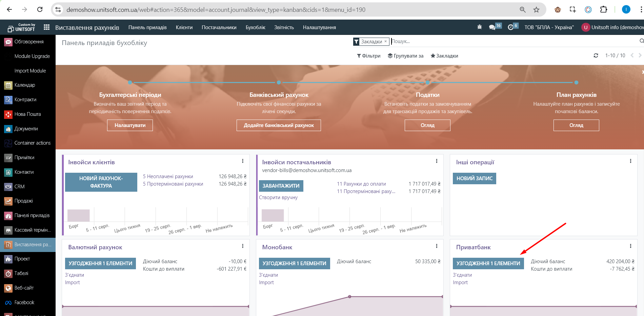This screenshot has height=316, width=644.
Task: Open the 5 Неоплачені рахунки link
Action: click(x=168, y=176)
